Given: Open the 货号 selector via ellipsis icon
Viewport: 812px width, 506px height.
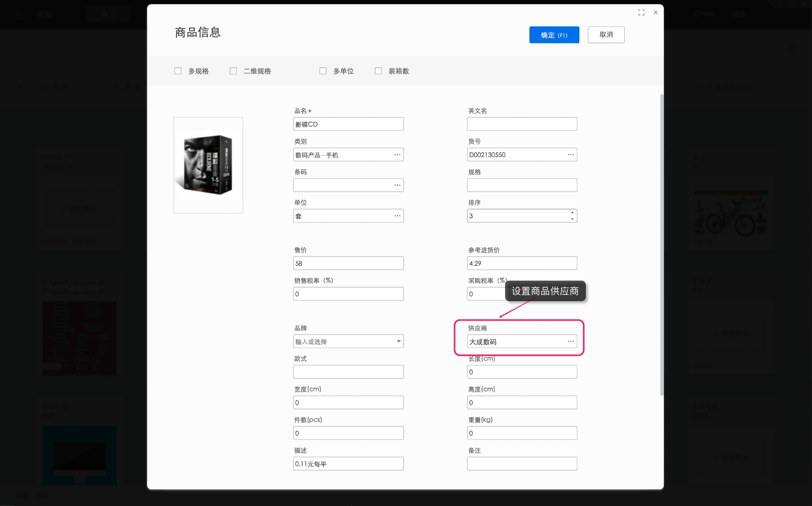Looking at the screenshot, I should coord(570,154).
